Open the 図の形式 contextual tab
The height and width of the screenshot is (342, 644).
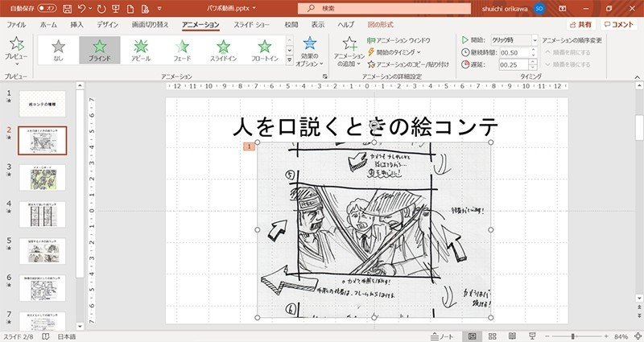pos(380,25)
